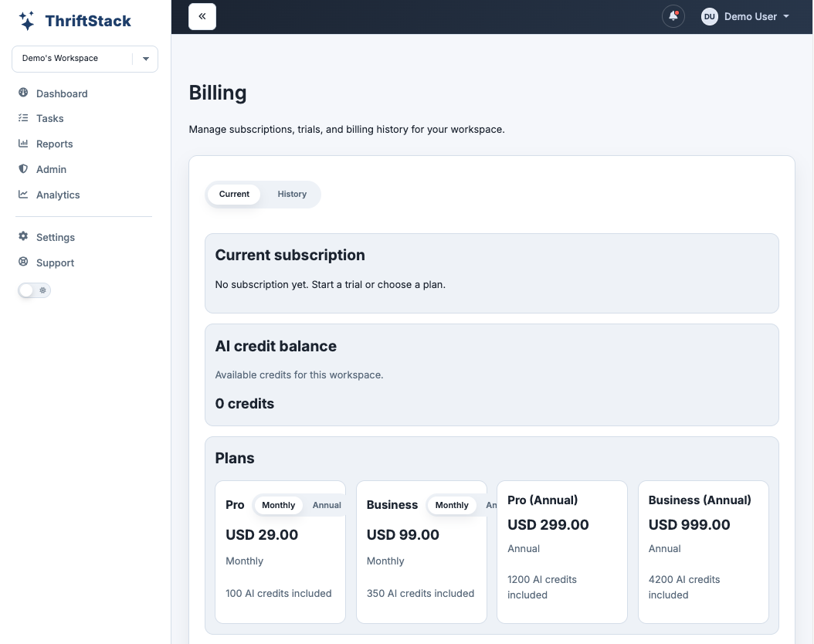Select the Pro (Annual) plan card
The image size is (814, 644).
[x=561, y=551]
